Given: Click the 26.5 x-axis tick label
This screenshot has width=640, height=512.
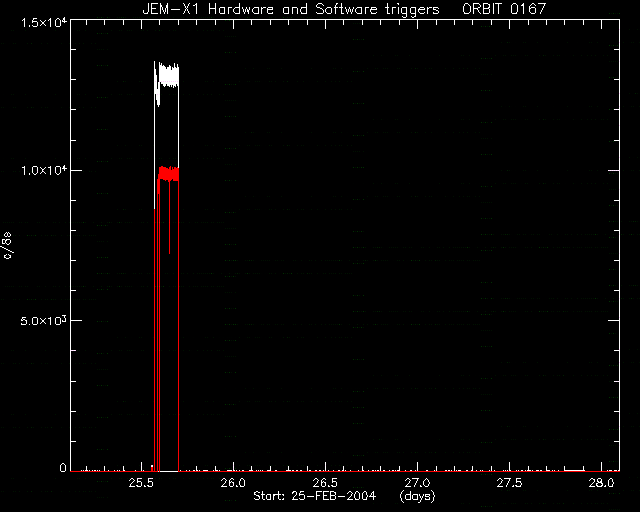Looking at the screenshot, I should (x=325, y=483).
